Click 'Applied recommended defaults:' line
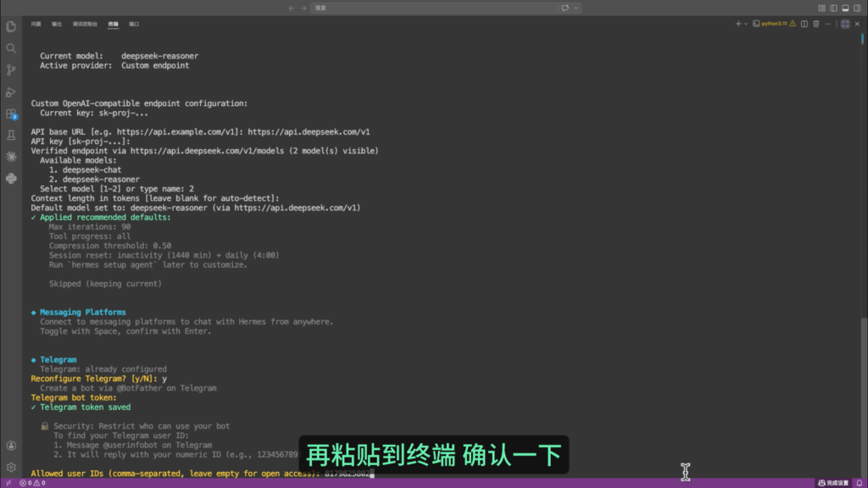Screen dimensions: 868x488 [x=105, y=218]
